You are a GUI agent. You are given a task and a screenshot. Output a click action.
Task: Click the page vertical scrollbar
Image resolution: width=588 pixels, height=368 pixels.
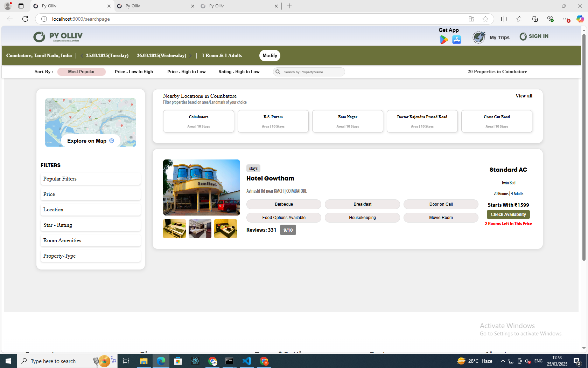(583, 147)
